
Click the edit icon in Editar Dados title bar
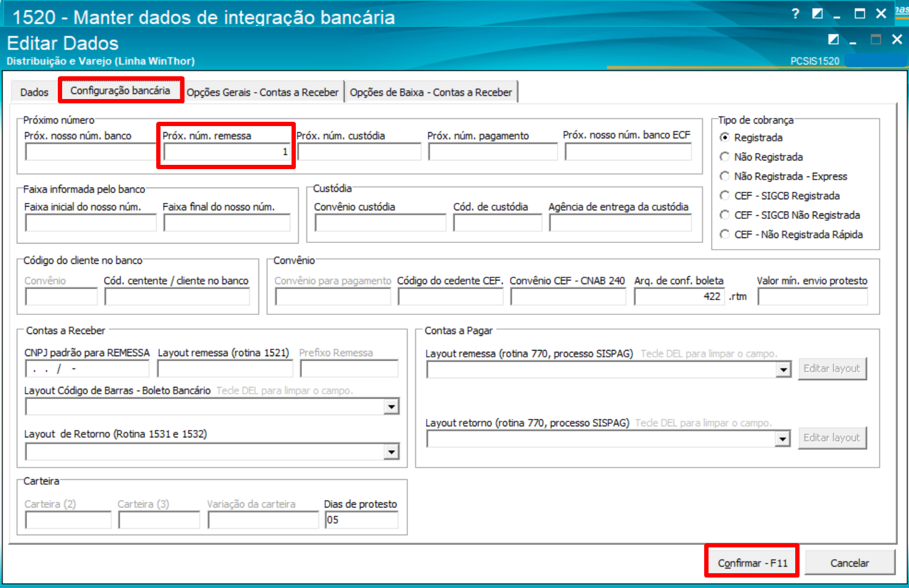pyautogui.click(x=833, y=39)
